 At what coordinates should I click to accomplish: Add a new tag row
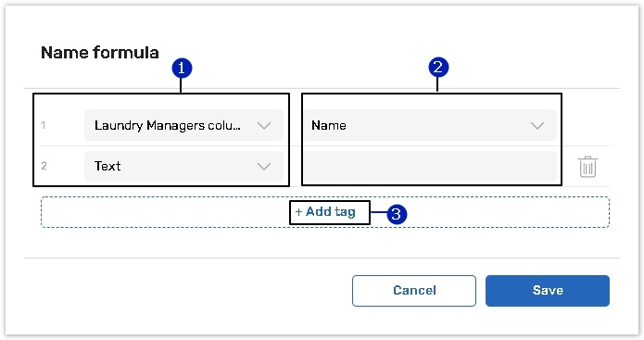pos(325,212)
